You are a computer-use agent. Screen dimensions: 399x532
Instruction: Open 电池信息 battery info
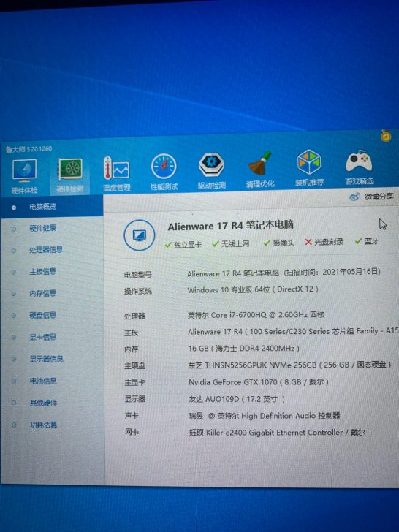point(43,381)
